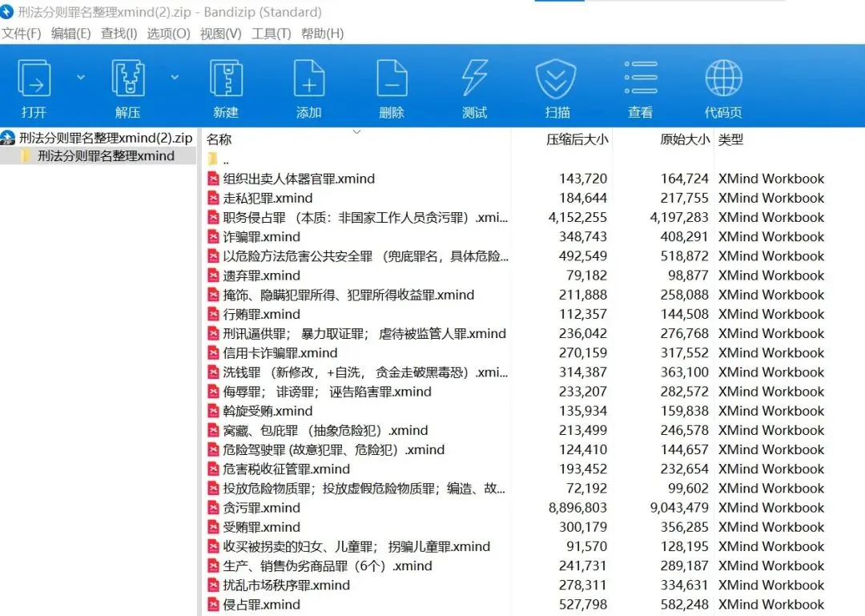This screenshot has width=865, height=616.
Task: Sort by the 原始大小 column header
Action: (684, 139)
